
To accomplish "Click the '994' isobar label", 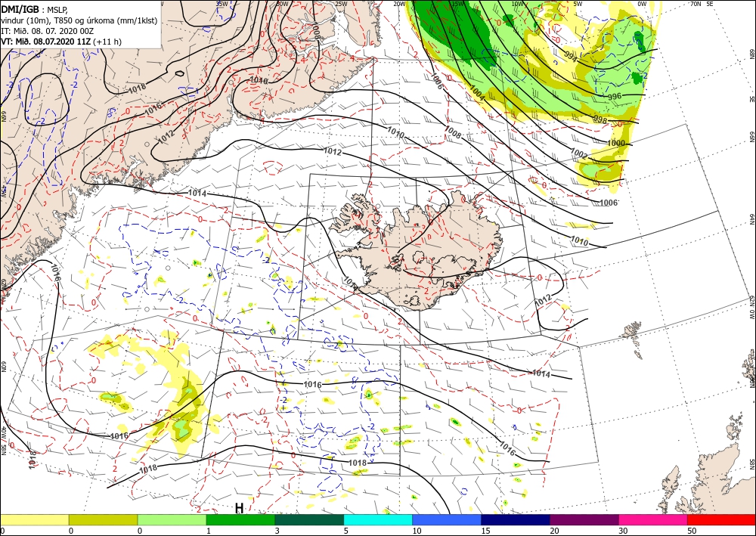I will 570,57.
